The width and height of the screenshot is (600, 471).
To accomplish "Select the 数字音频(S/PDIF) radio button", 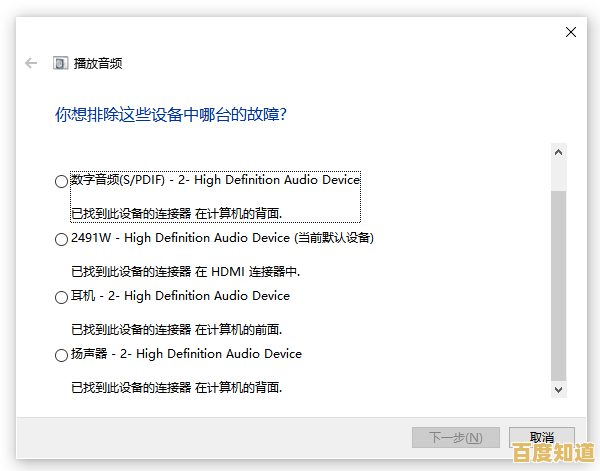I will pyautogui.click(x=62, y=181).
